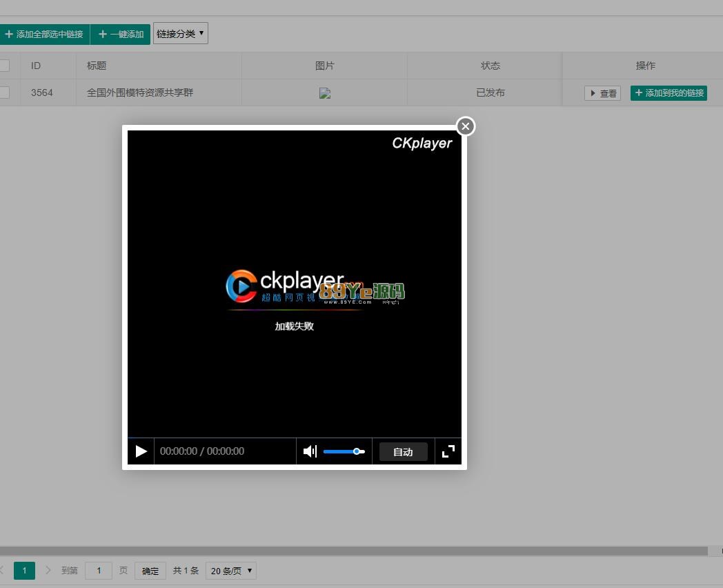Click the broken image thumbnail in row 3564
Viewport: 723px width, 588px height.
pos(325,93)
